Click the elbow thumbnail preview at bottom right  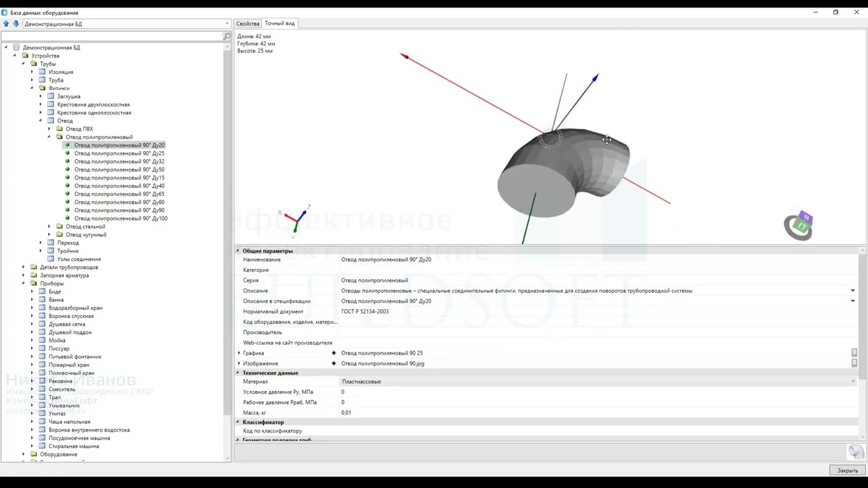click(x=856, y=451)
